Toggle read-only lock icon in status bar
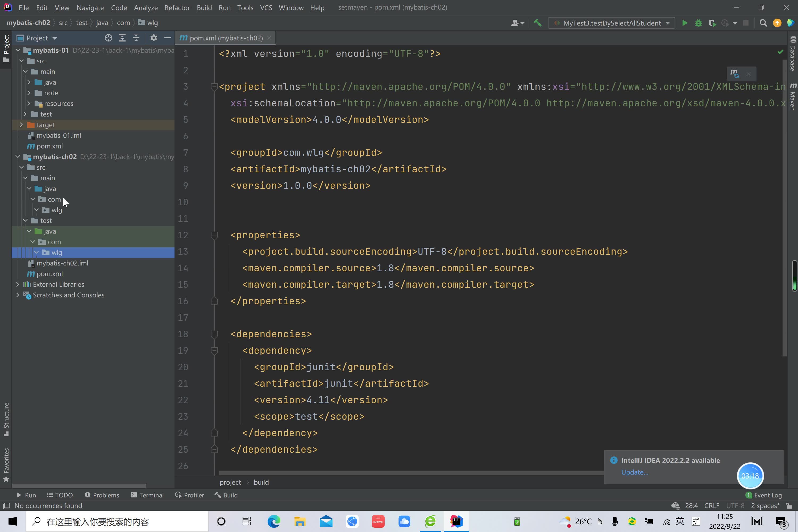Screen dimensions: 798x532 tap(789, 506)
